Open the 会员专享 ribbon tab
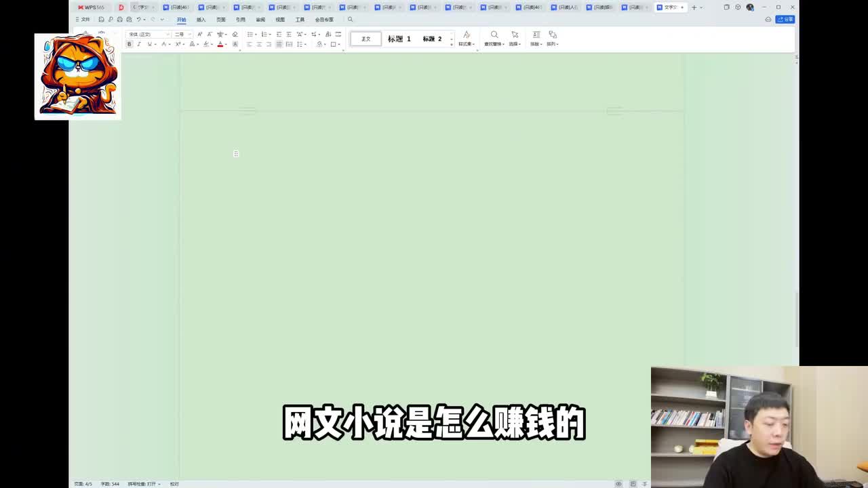This screenshot has width=868, height=488. tap(324, 20)
